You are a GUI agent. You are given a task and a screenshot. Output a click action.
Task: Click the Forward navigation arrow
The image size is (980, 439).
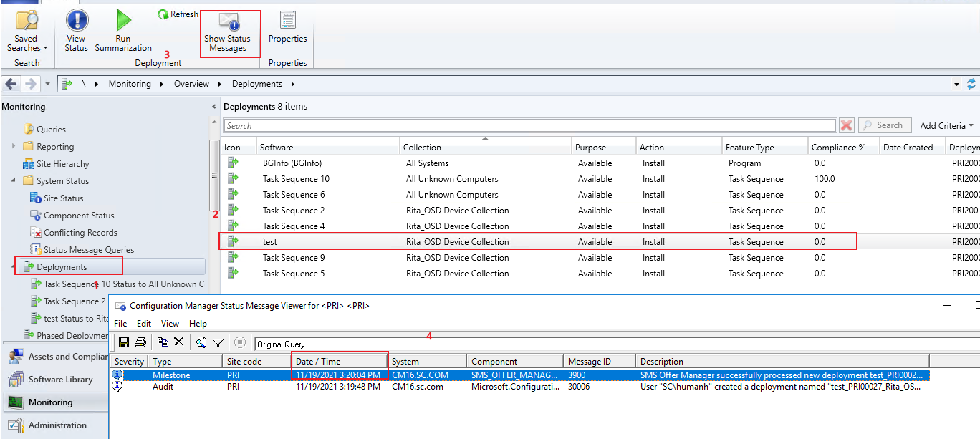click(31, 84)
